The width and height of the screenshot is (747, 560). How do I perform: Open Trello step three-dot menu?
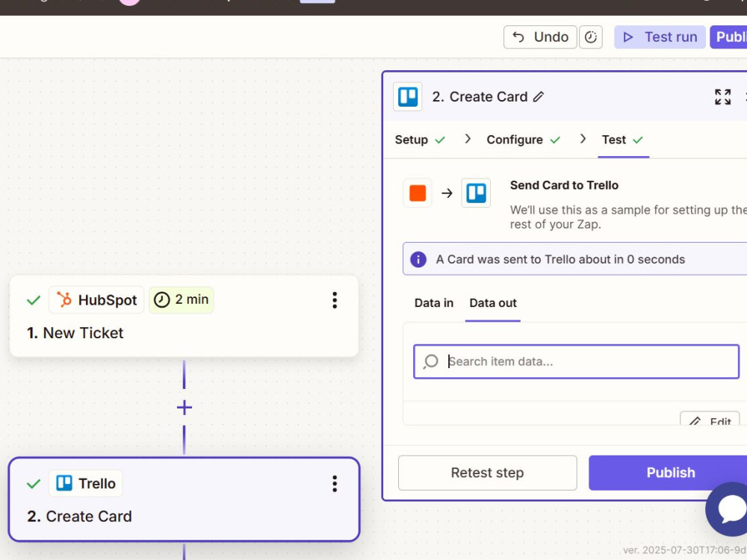[x=335, y=483]
